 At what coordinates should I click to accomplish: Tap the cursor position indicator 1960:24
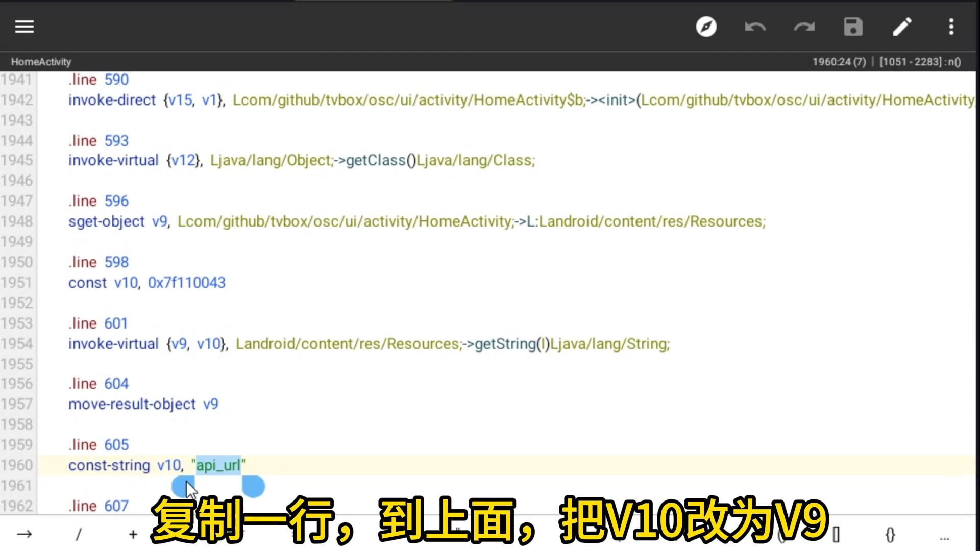coord(839,62)
